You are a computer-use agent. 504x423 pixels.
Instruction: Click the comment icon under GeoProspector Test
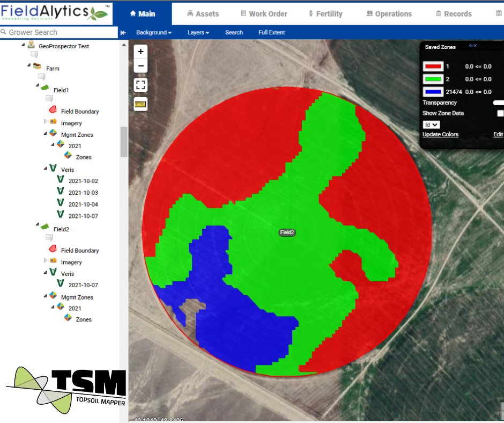coord(34,54)
